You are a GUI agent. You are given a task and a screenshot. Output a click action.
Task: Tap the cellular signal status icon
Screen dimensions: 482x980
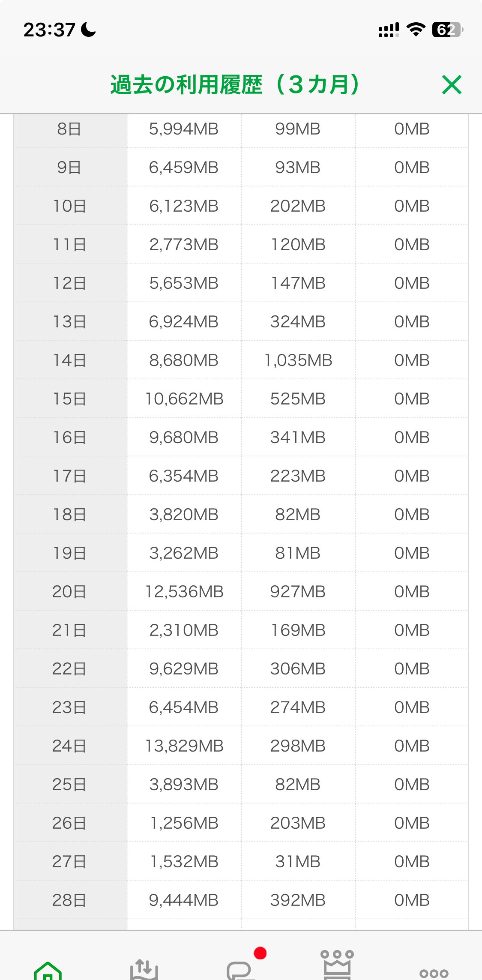pos(389,30)
